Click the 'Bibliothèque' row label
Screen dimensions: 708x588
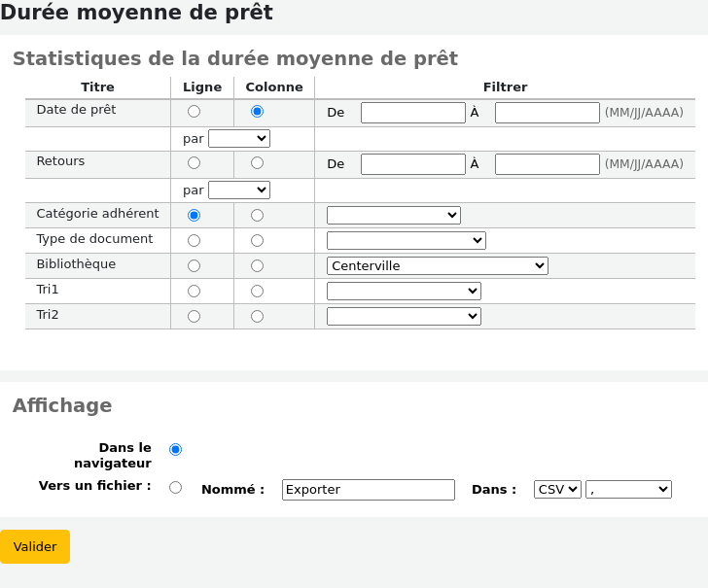pos(76,264)
